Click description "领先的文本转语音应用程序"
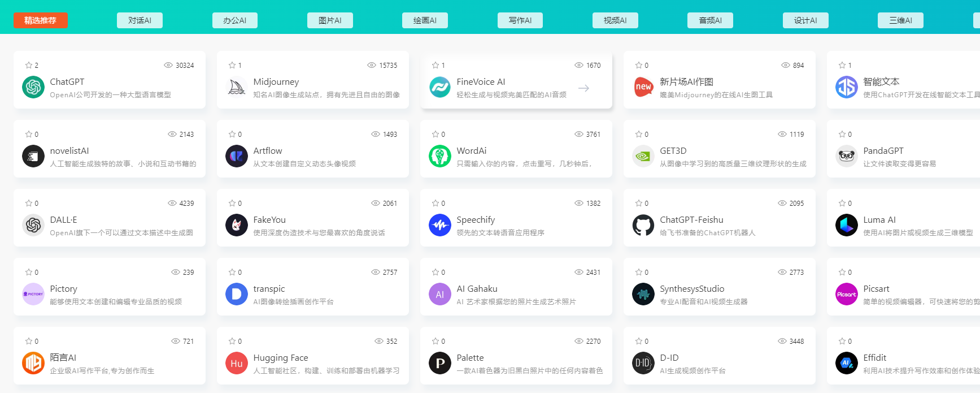 500,233
